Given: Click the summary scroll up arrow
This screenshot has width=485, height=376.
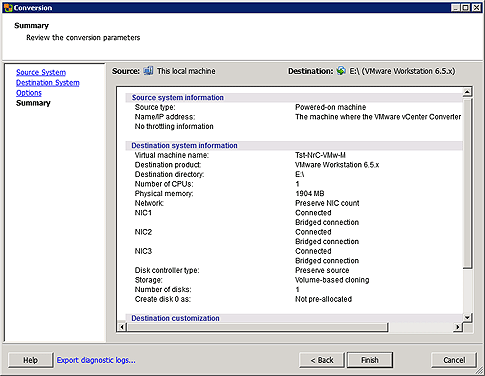Looking at the screenshot, I should point(467,92).
